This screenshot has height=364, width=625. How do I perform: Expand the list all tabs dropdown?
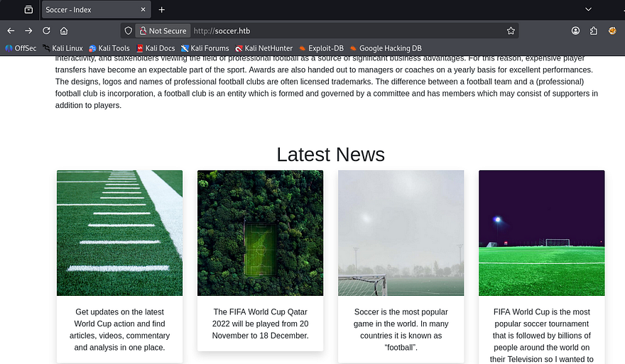click(588, 9)
